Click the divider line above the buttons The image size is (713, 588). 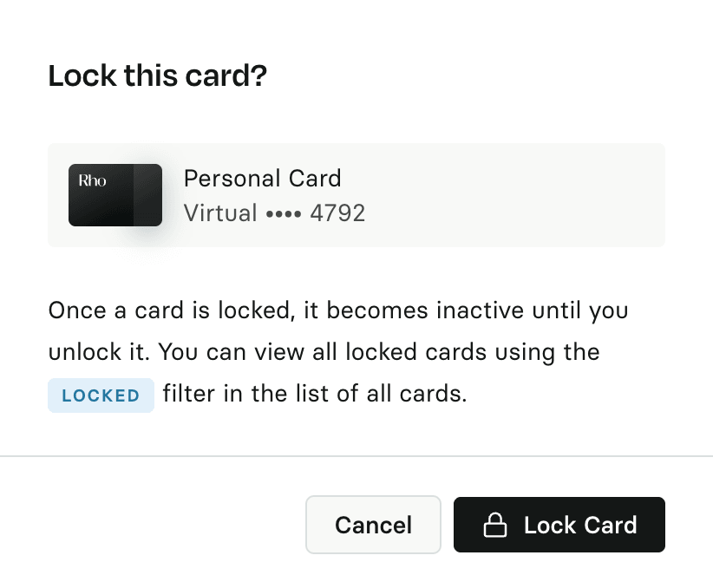pos(356,455)
